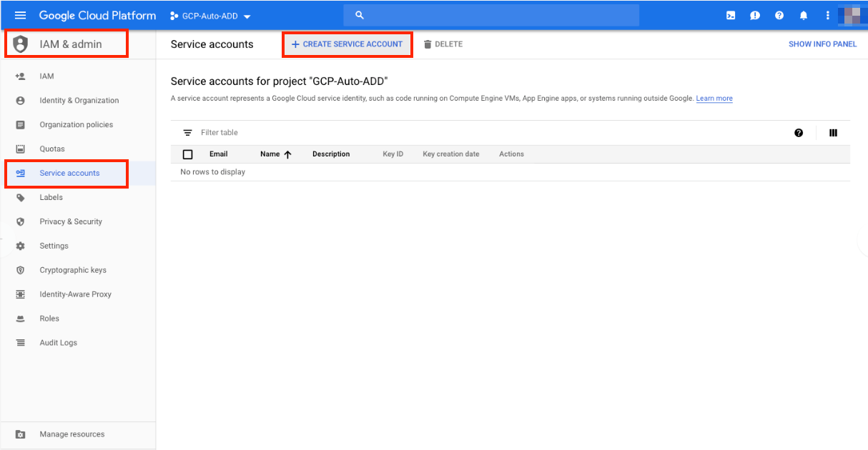
Task: Click the table help question mark icon
Action: click(x=799, y=133)
